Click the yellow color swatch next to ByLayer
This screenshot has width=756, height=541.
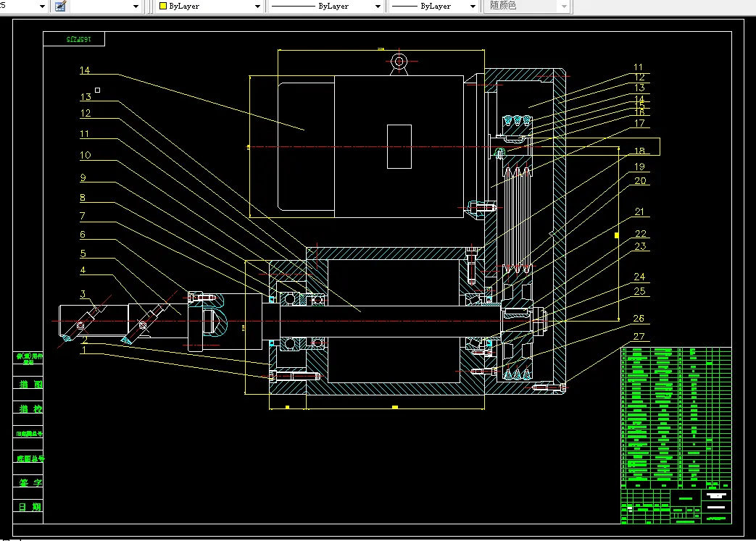[x=163, y=7]
